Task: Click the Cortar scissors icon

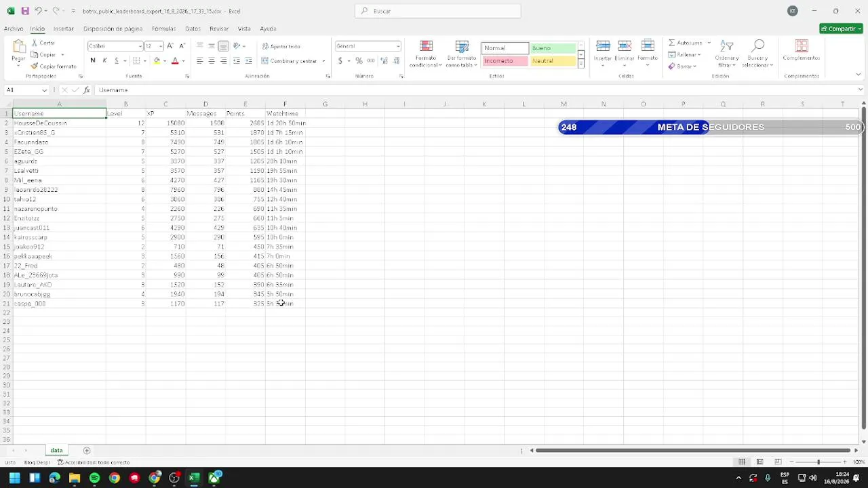Action: pos(35,43)
